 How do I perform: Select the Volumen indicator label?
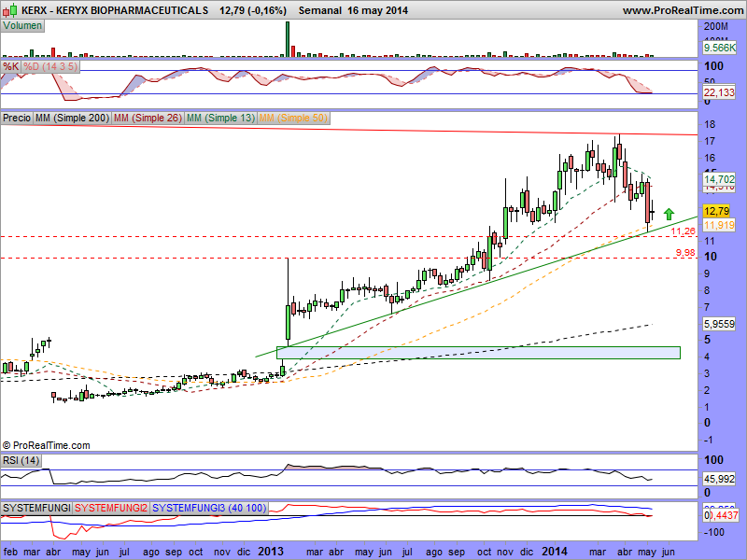22,26
